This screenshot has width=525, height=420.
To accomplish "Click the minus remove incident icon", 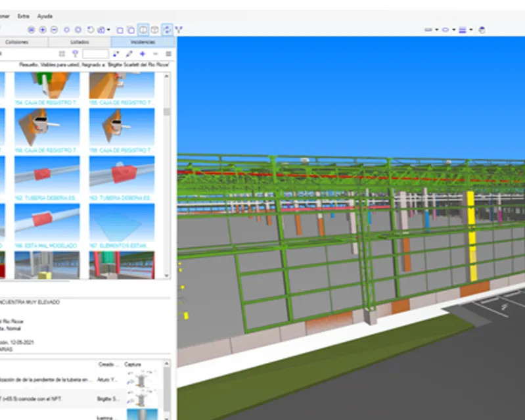I will point(156,54).
